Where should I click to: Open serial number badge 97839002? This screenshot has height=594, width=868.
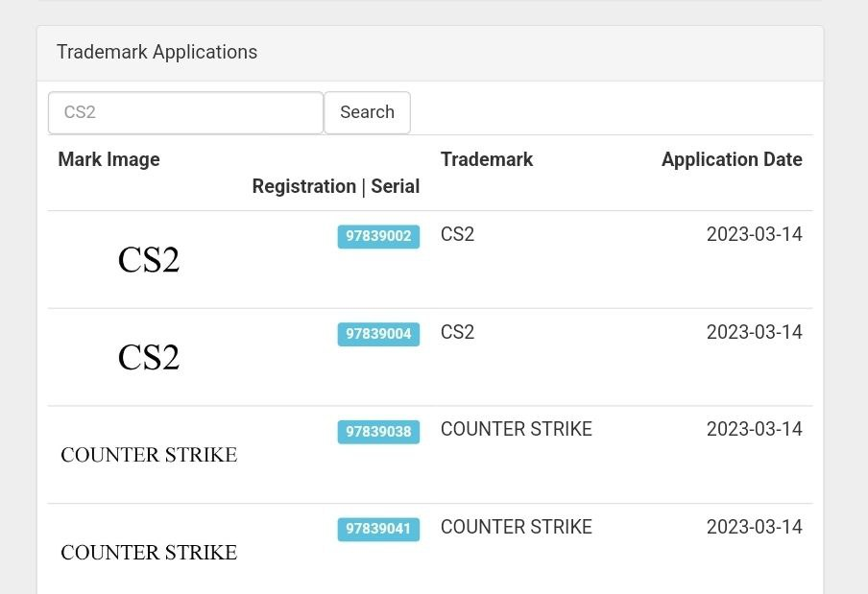(378, 236)
